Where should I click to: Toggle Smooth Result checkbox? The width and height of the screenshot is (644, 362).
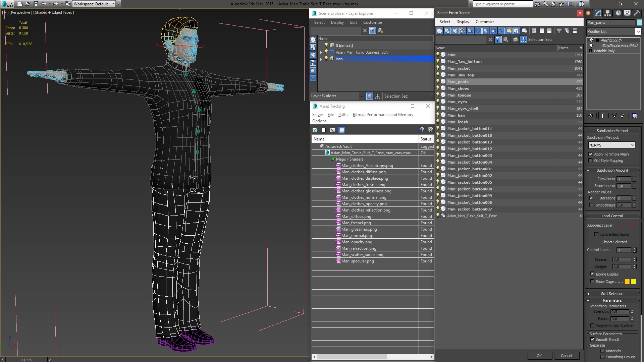tap(593, 340)
